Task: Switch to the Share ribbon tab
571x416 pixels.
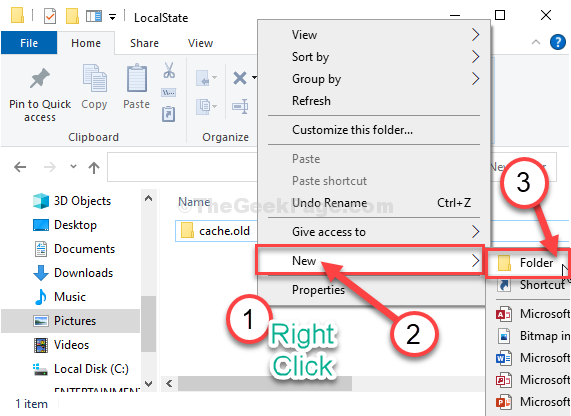Action: (144, 43)
